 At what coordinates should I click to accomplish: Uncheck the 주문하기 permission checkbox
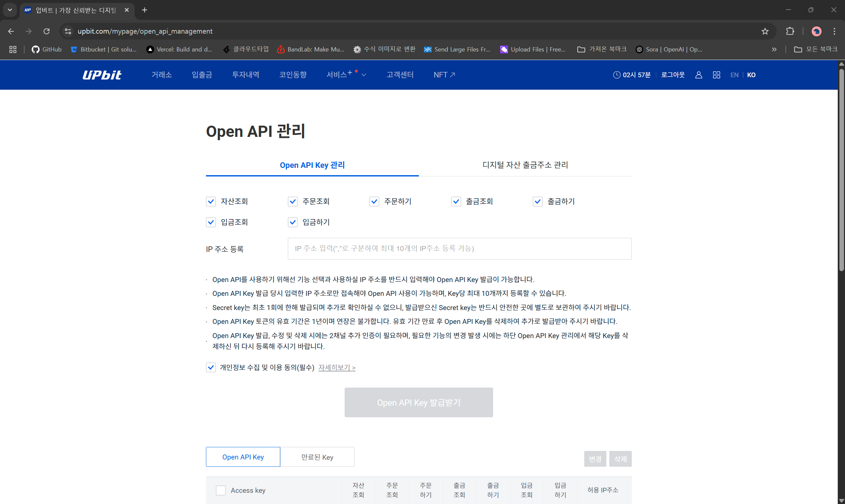[374, 202]
